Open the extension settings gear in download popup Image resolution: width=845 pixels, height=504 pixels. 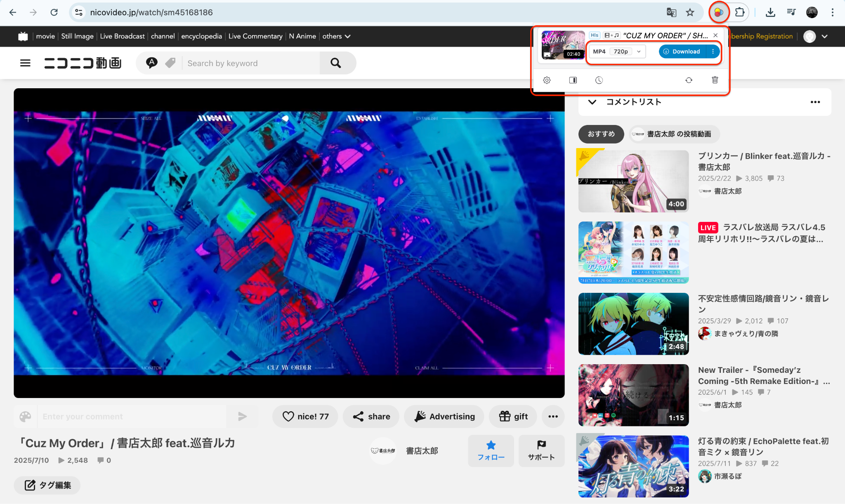click(547, 80)
